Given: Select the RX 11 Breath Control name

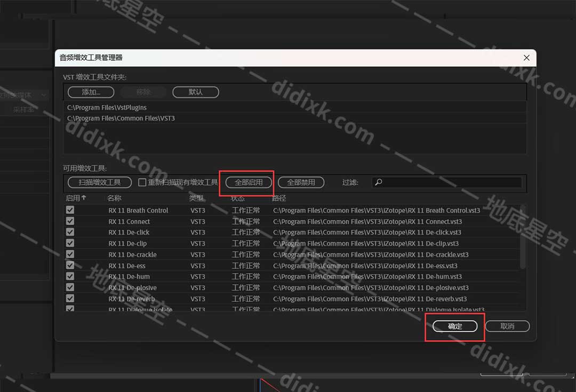Looking at the screenshot, I should (x=138, y=211).
